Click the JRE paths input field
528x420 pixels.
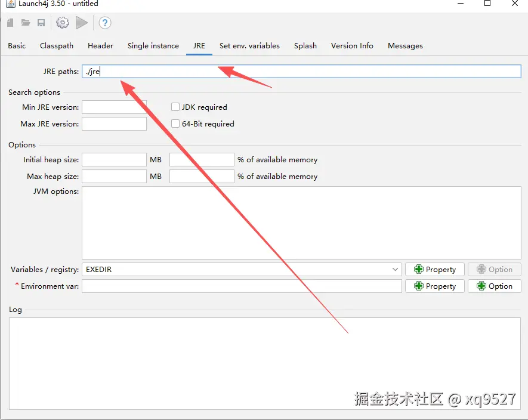click(301, 72)
